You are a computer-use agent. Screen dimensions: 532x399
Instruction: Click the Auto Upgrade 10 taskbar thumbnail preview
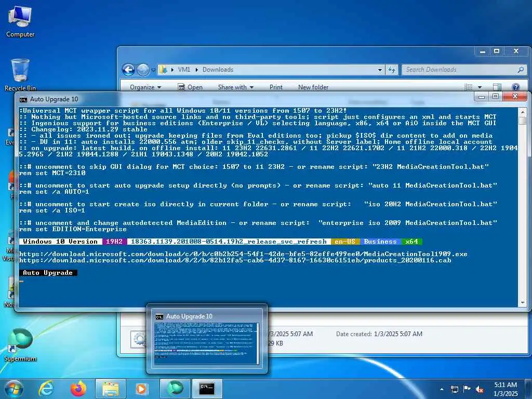tap(207, 340)
